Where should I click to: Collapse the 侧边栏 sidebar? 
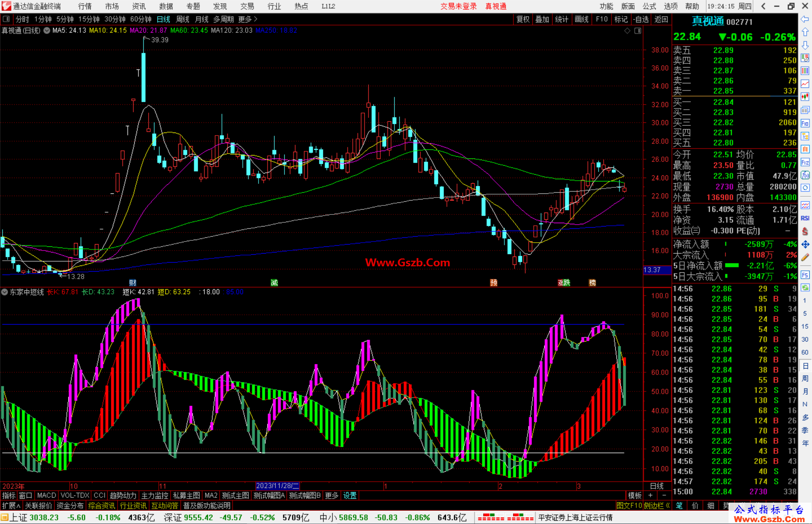point(657,506)
